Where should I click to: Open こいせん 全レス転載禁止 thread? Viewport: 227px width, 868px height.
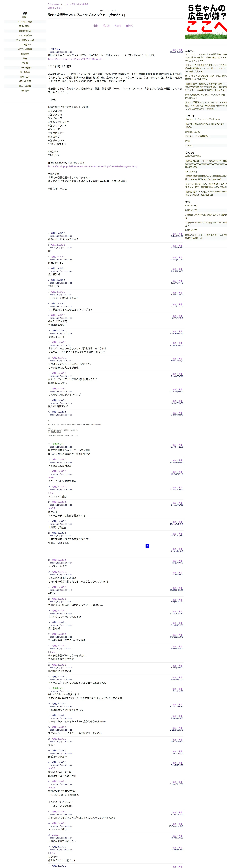tap(197, 136)
